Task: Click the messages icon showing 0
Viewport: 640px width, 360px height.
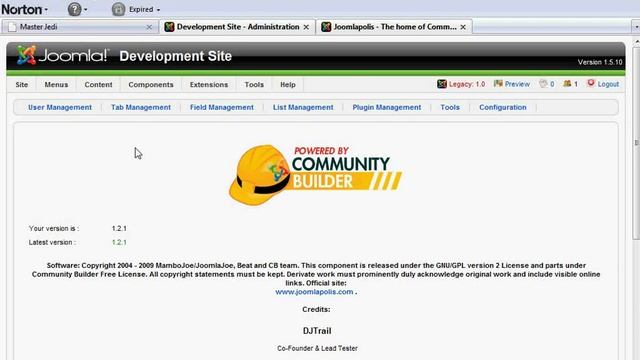Action: click(543, 84)
